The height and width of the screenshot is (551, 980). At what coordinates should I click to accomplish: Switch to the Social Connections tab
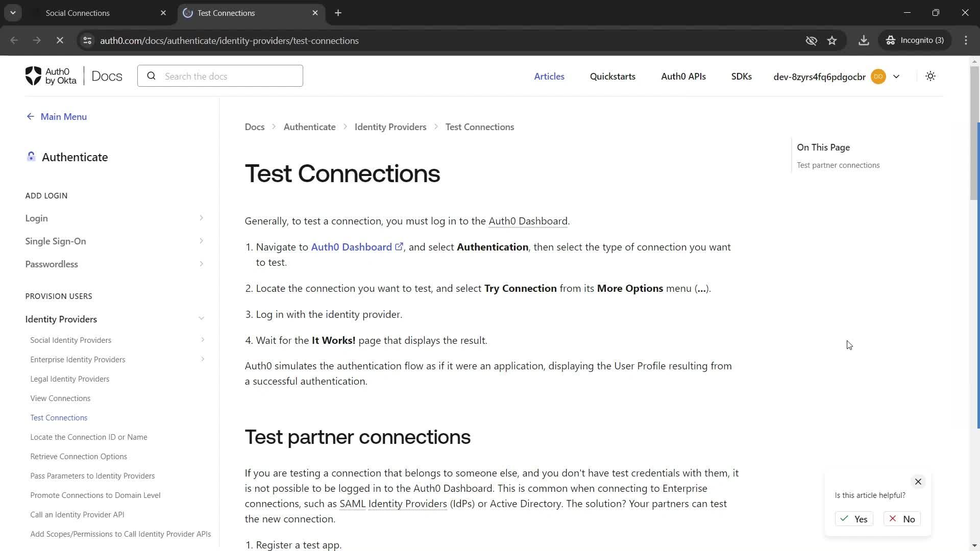[100, 13]
